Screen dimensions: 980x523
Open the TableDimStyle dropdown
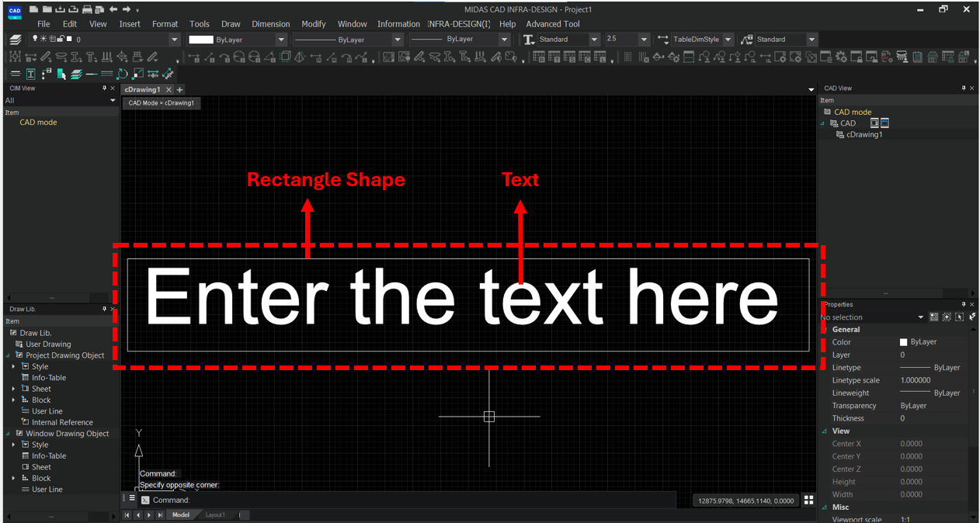pyautogui.click(x=728, y=40)
